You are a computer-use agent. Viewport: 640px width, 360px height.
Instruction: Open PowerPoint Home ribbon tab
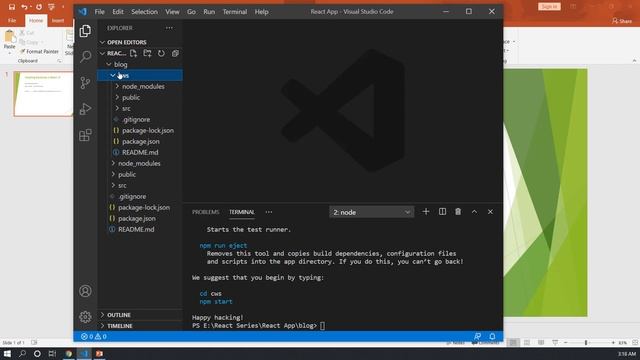tap(36, 20)
